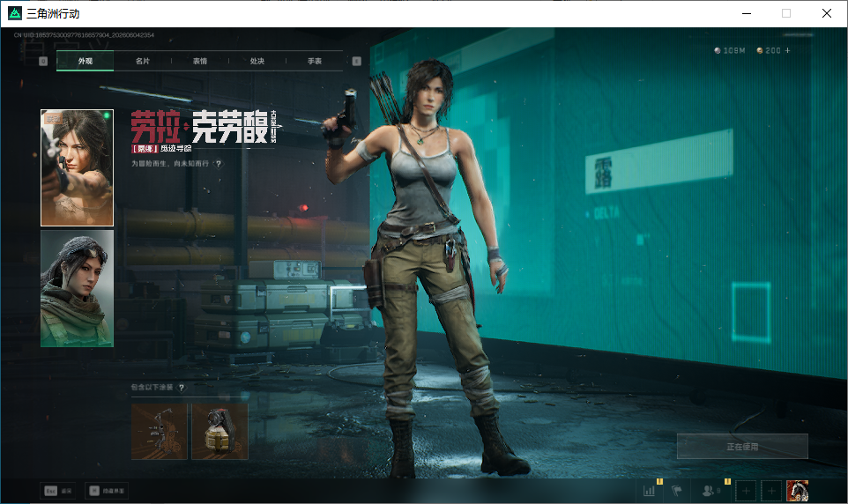This screenshot has height=504, width=848.
Task: Switch to the 表情 tab
Action: 200,61
